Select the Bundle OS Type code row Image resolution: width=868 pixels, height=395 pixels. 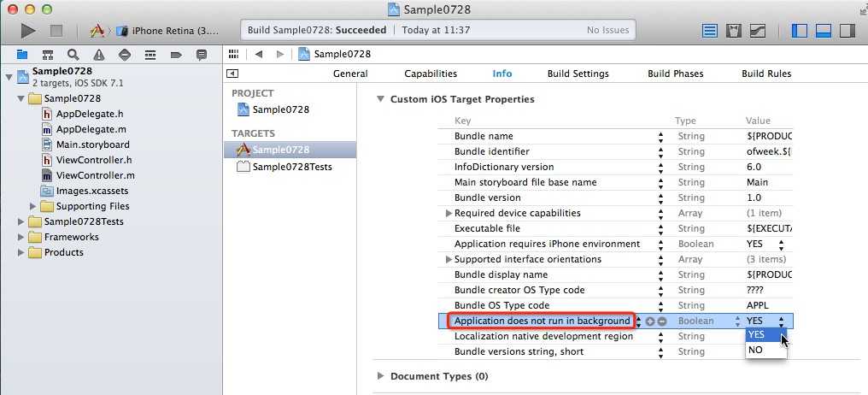pos(616,305)
